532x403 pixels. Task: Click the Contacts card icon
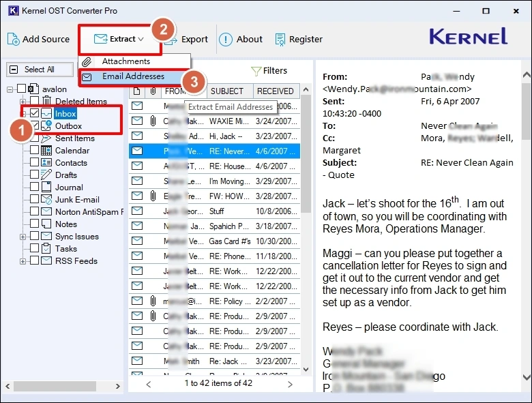[x=46, y=162]
